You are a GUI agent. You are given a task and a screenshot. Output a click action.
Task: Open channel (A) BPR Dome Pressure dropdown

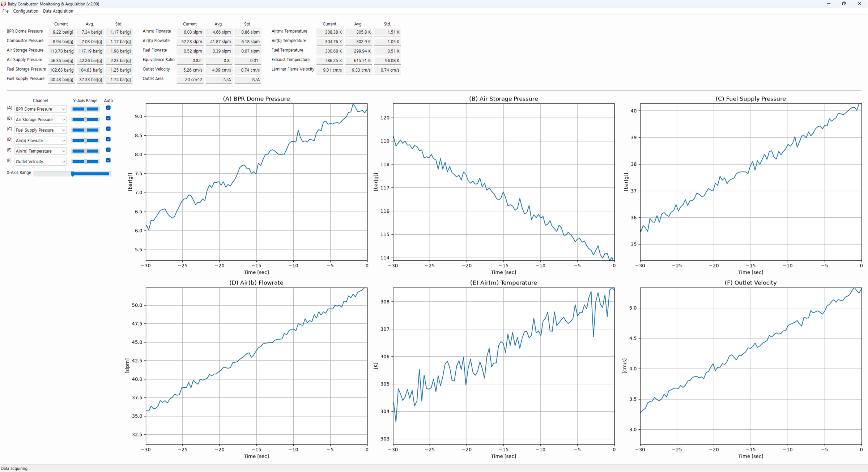41,109
